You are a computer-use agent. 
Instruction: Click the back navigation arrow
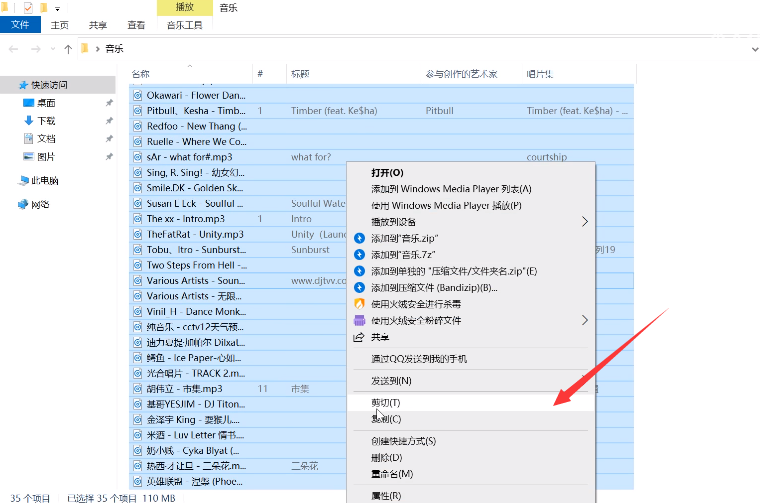point(14,49)
